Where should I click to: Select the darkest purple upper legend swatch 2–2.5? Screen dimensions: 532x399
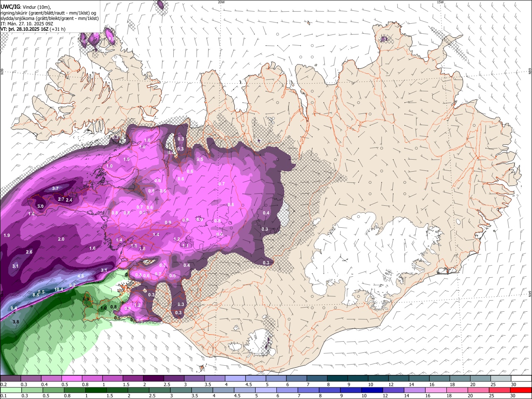coord(153,379)
